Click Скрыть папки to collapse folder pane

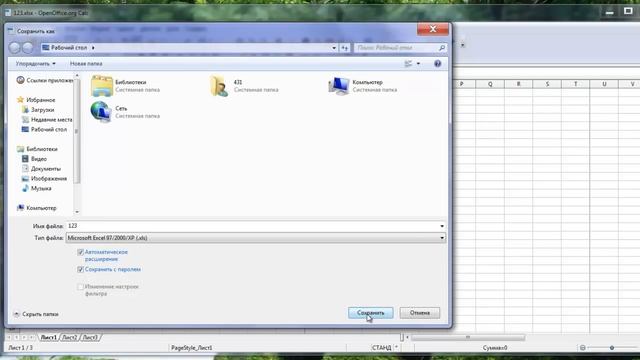[x=36, y=314]
